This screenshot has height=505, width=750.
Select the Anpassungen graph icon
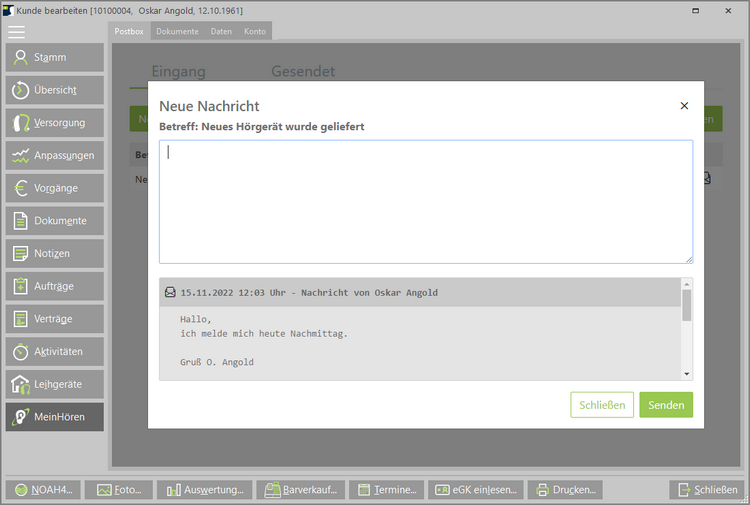tap(20, 156)
